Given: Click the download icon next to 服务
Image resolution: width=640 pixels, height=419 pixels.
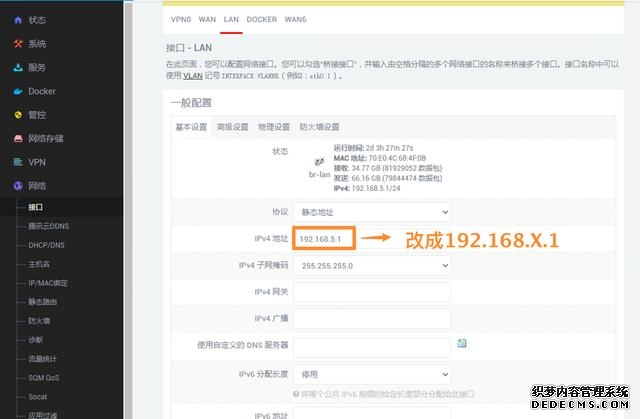Looking at the screenshot, I should [18, 67].
